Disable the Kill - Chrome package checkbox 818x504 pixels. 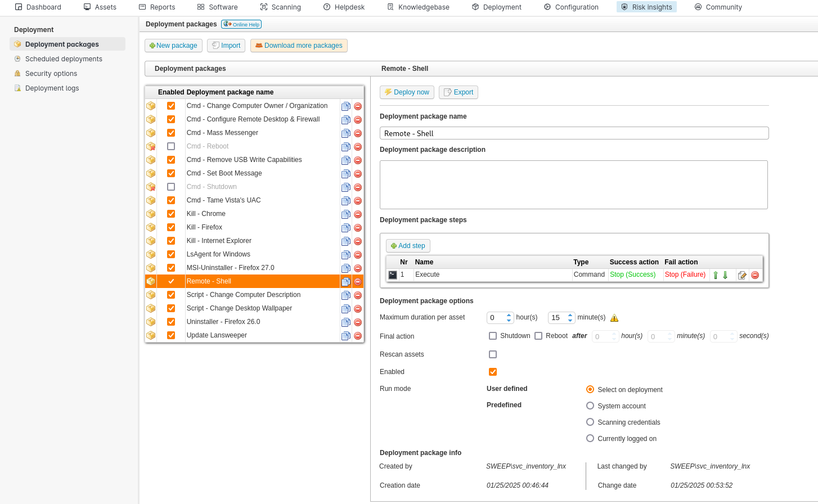point(171,214)
